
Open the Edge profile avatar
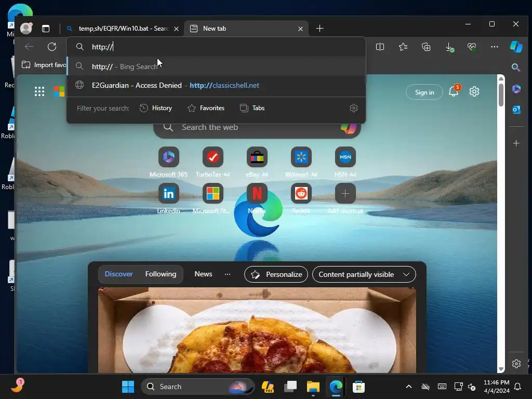tap(26, 28)
